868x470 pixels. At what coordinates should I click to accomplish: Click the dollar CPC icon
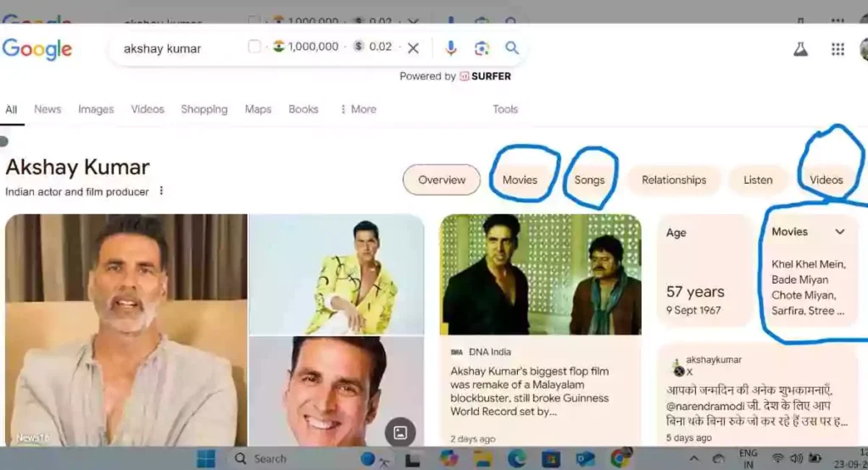click(359, 46)
